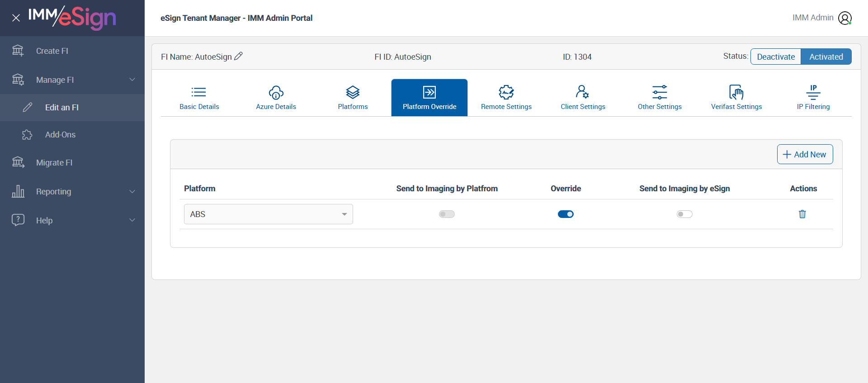Select Edit an FI in the sidebar
Viewport: 868px width, 383px height.
pos(72,107)
